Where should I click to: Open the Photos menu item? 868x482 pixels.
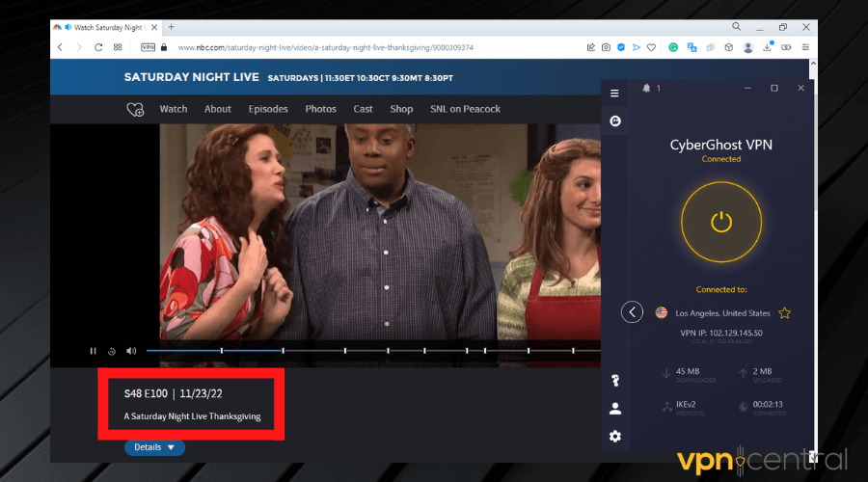tap(320, 109)
